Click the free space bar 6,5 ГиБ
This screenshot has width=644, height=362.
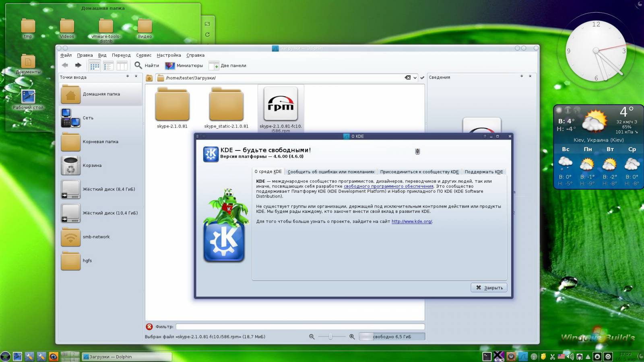(392, 337)
